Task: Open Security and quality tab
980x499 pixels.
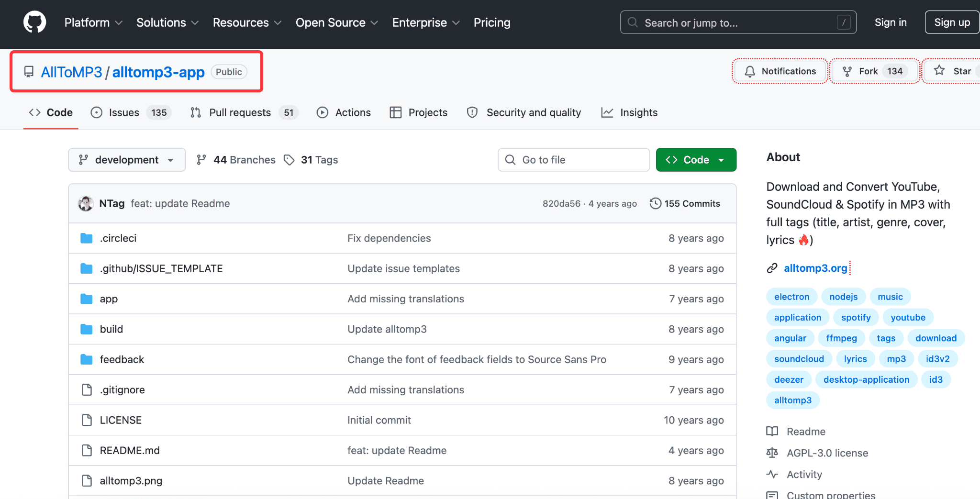Action: 524,112
